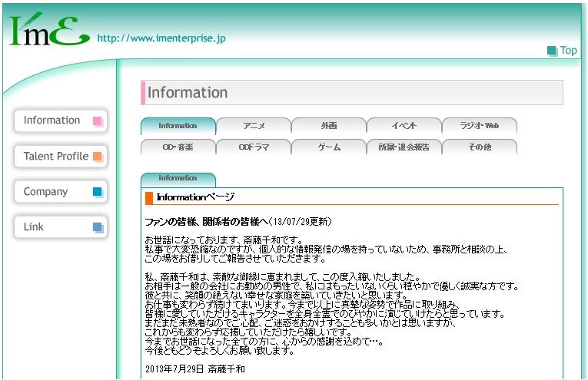Viewport: 588px width, 380px height.
Task: Open Company in the sidebar
Action: (x=61, y=192)
